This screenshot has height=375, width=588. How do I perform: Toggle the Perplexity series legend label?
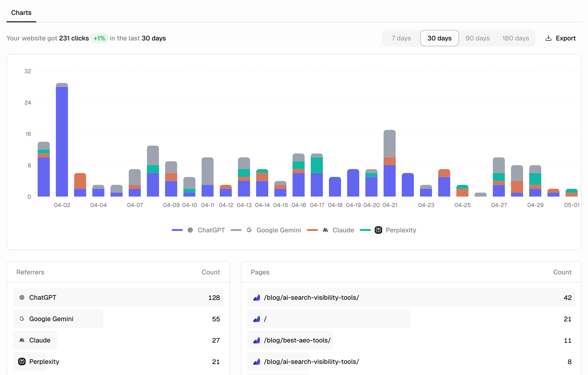coord(401,230)
